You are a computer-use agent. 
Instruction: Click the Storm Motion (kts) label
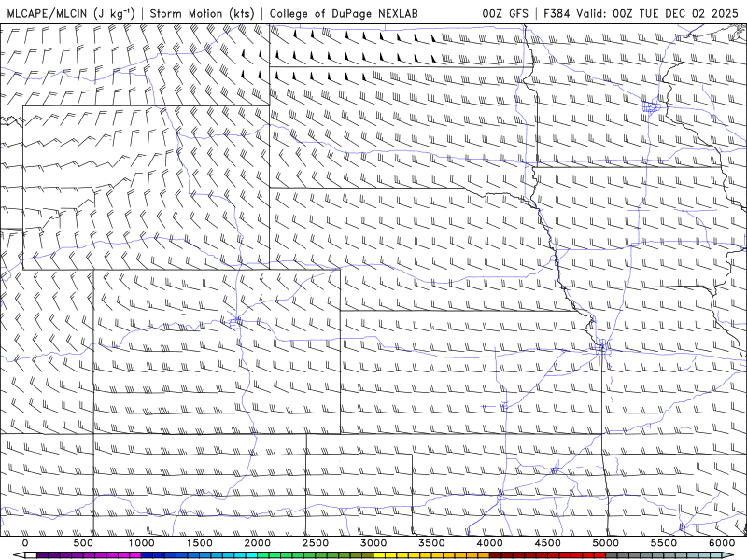coord(203,13)
